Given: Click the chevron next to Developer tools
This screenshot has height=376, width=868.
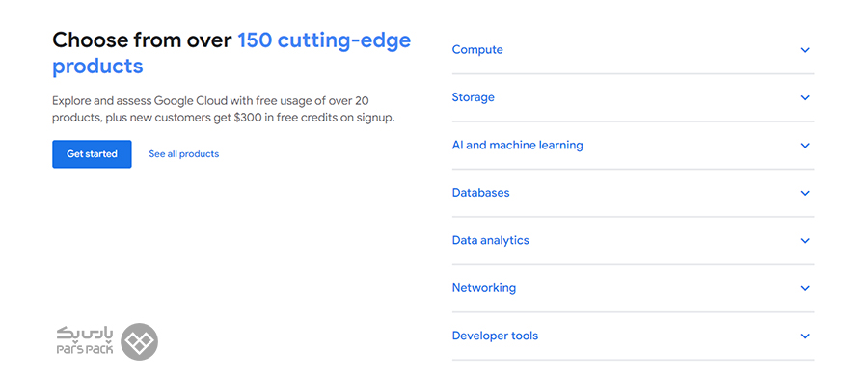Looking at the screenshot, I should tap(805, 336).
